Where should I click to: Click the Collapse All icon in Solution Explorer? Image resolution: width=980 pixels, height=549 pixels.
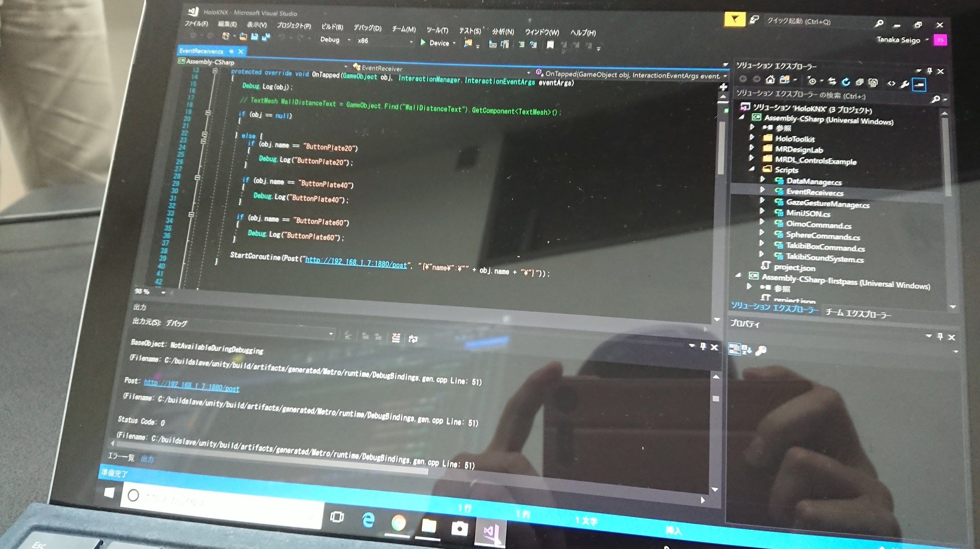click(859, 82)
